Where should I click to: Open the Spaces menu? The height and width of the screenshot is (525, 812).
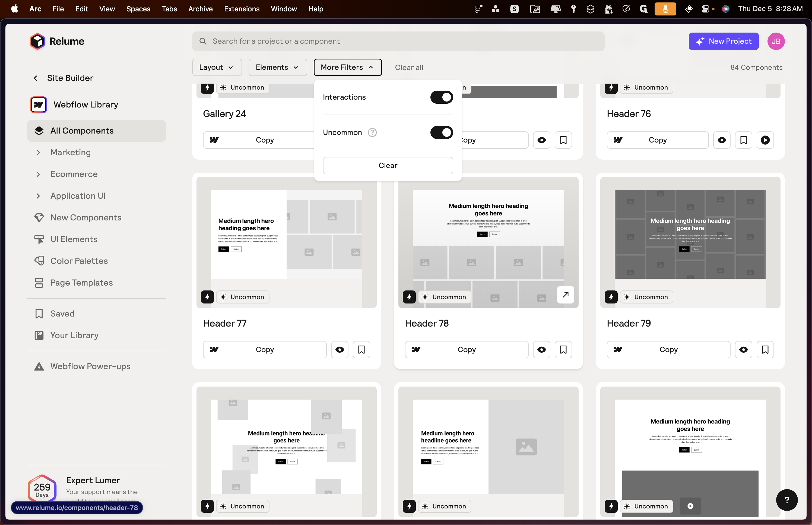(138, 9)
